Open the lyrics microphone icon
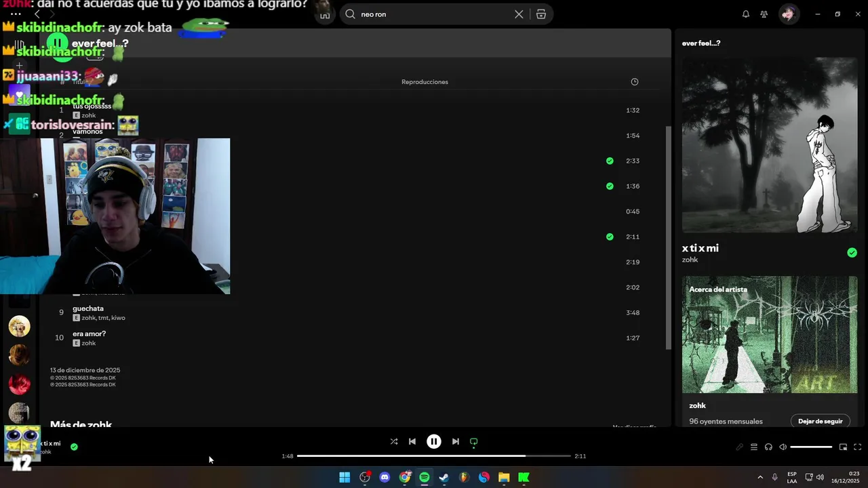The width and height of the screenshot is (868, 488). 740,447
